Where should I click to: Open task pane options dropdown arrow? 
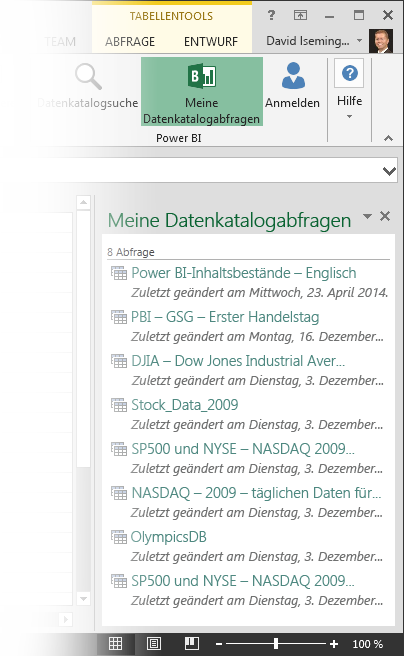367,216
